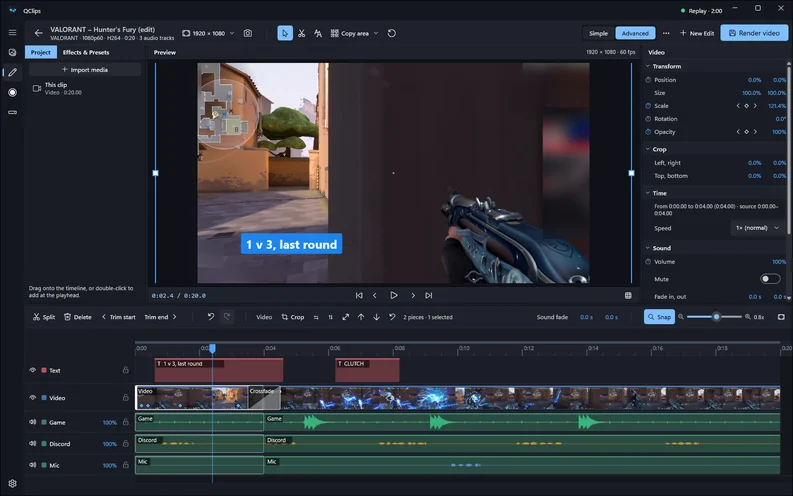Split the clip at playhead
The width and height of the screenshot is (793, 496).
tap(44, 317)
